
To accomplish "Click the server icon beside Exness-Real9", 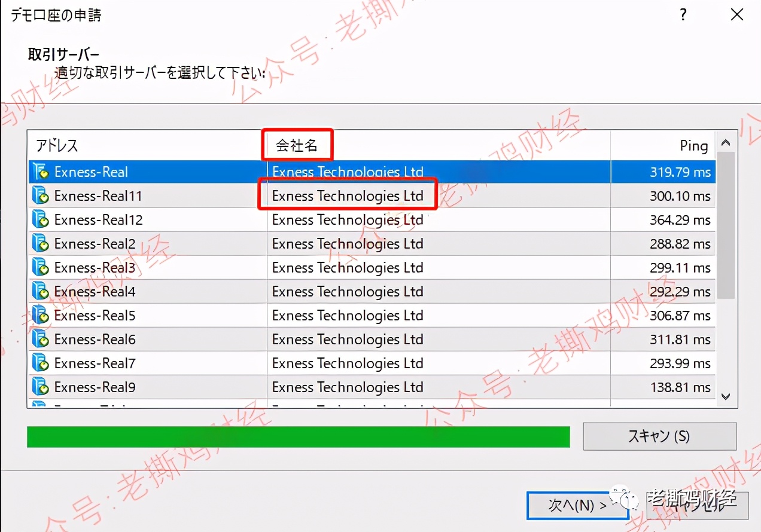I will [41, 387].
